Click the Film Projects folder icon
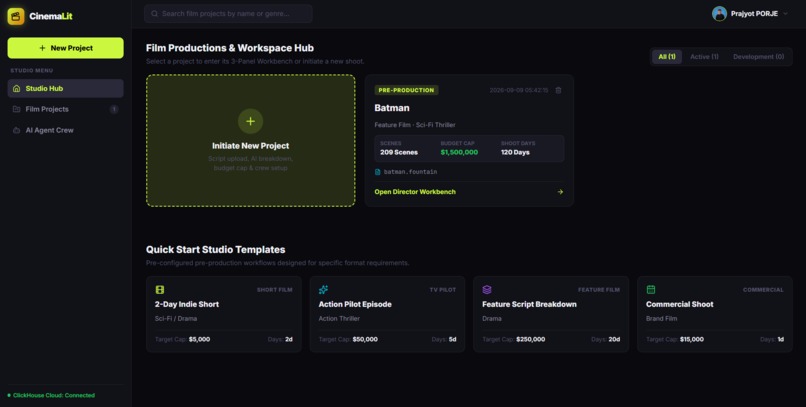806x407 pixels. point(16,109)
